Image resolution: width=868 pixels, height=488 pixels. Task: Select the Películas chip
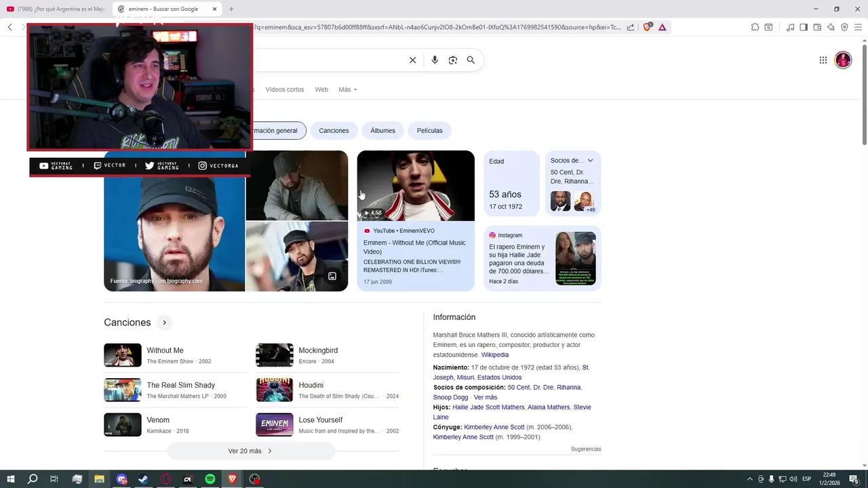430,131
